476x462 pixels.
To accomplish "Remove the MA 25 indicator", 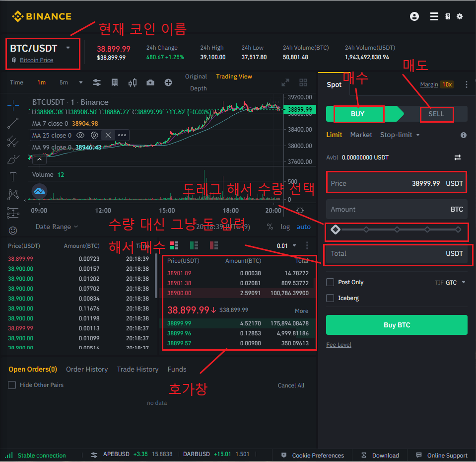I will (108, 135).
